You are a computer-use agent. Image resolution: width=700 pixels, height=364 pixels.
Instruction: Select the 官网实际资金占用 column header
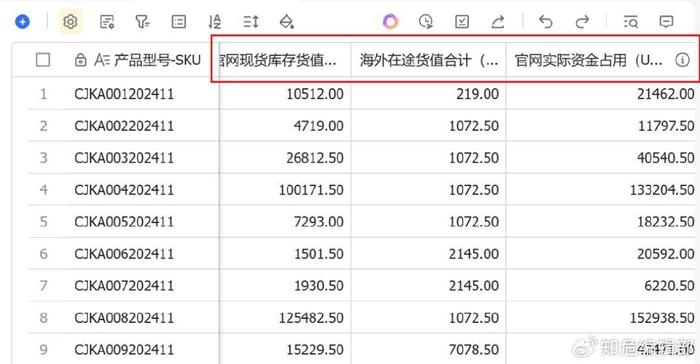(x=601, y=60)
